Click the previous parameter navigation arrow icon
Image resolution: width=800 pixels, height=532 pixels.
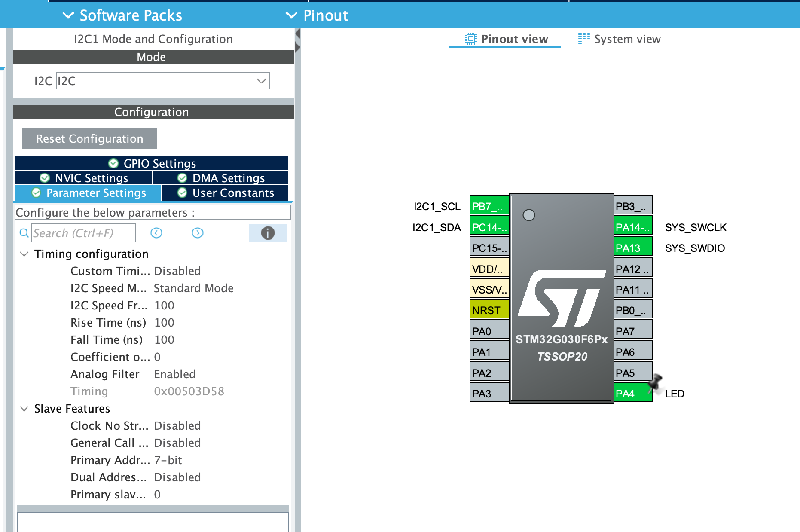pos(156,233)
